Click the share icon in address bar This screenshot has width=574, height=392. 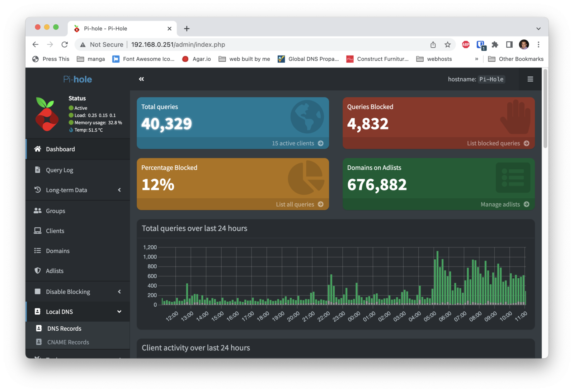coord(433,44)
